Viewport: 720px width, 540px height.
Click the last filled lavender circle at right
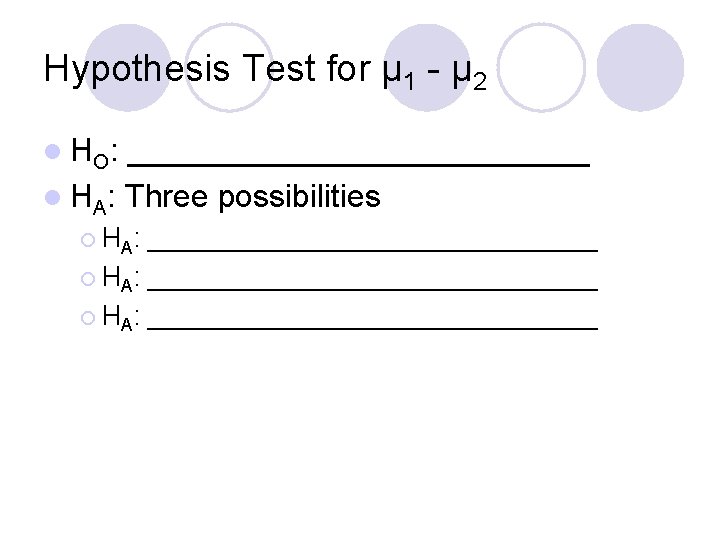click(640, 68)
